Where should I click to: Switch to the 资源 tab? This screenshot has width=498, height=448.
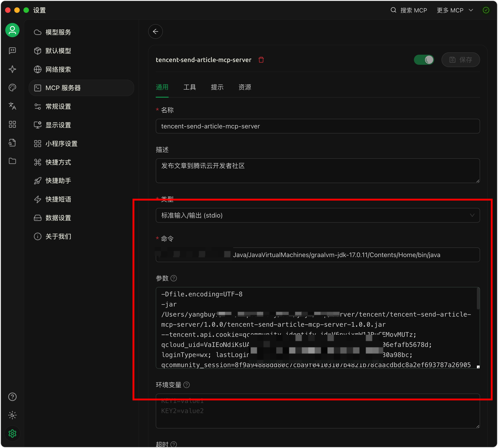245,87
